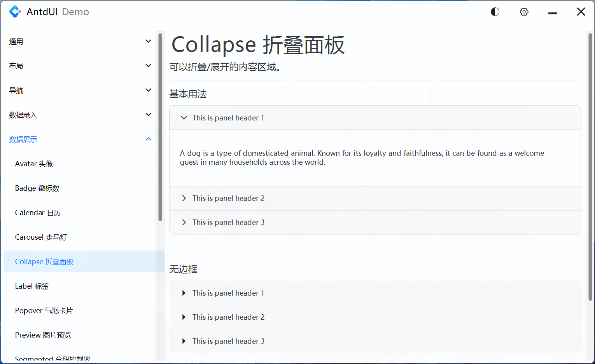Click the collapse arrow next to 数据展示

(x=148, y=139)
